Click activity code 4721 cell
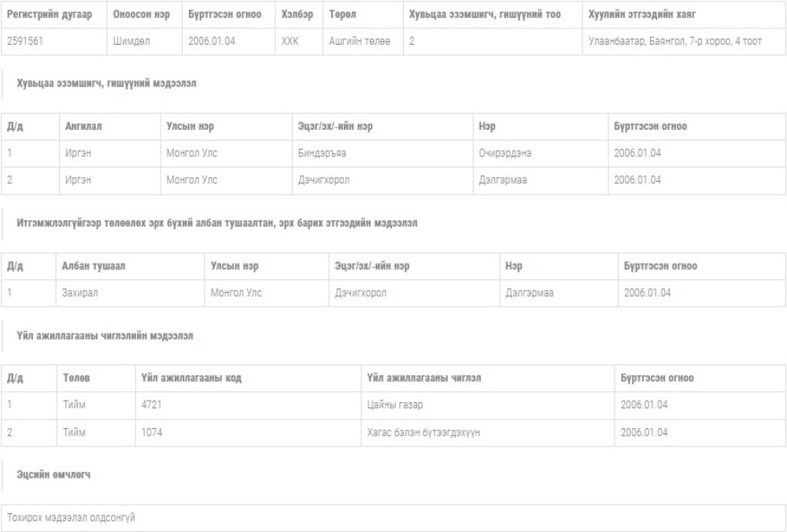This screenshot has height=532, width=787. [152, 405]
